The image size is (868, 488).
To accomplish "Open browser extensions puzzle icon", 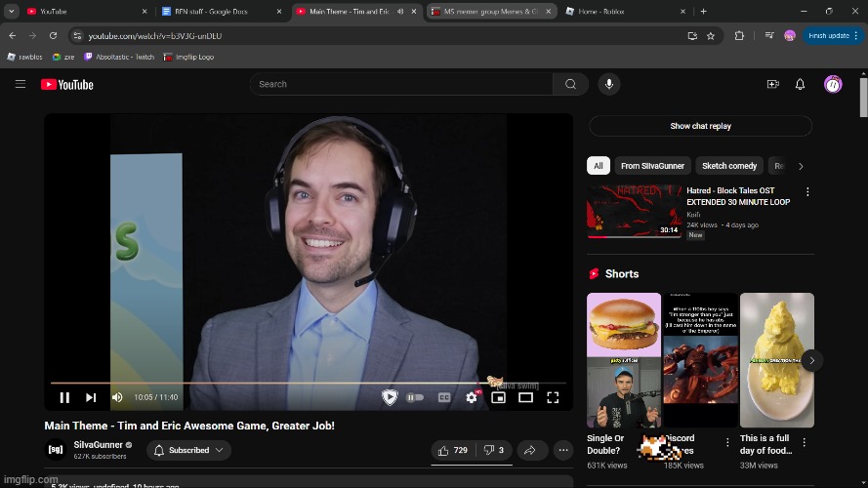I will (x=739, y=35).
